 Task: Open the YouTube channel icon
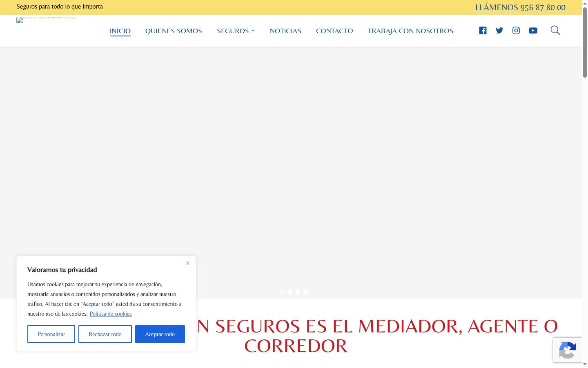(x=533, y=31)
